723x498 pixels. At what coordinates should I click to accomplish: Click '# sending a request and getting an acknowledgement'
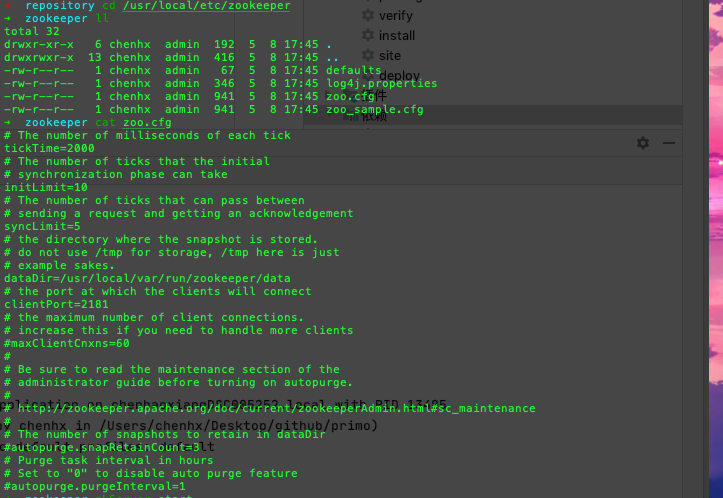click(x=179, y=213)
